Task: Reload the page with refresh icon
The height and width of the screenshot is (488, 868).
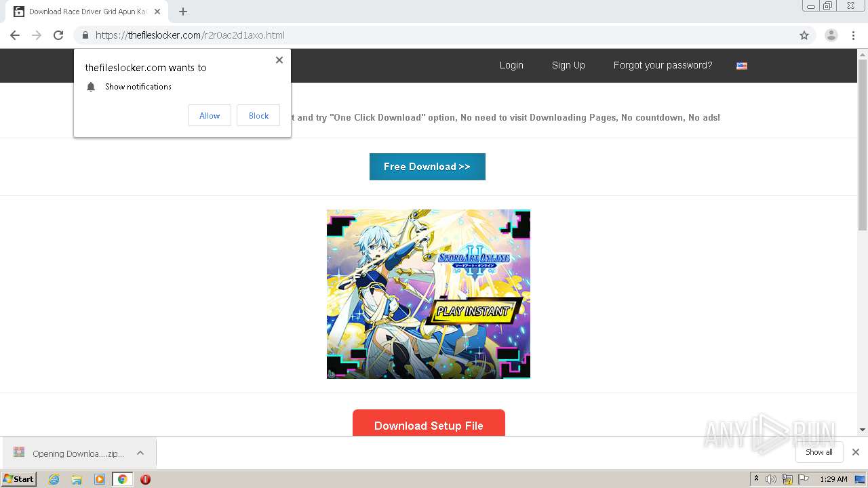Action: pos(58,35)
